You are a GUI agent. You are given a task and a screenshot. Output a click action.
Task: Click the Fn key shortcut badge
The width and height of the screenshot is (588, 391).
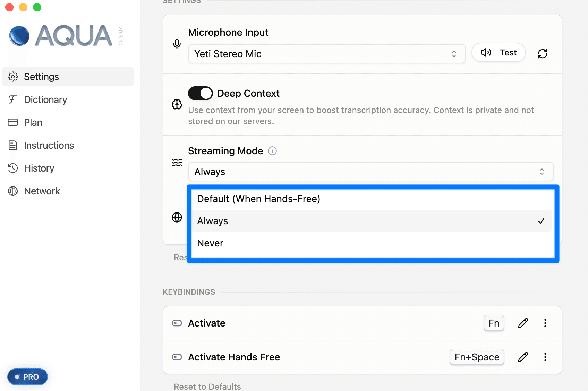(494, 323)
